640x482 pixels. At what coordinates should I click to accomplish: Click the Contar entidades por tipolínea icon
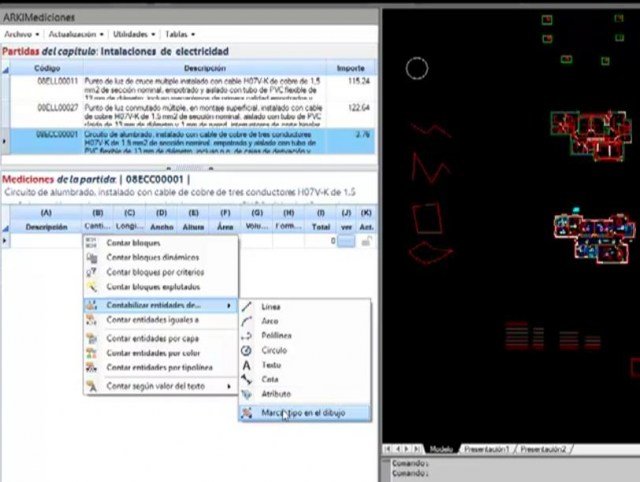click(91, 368)
